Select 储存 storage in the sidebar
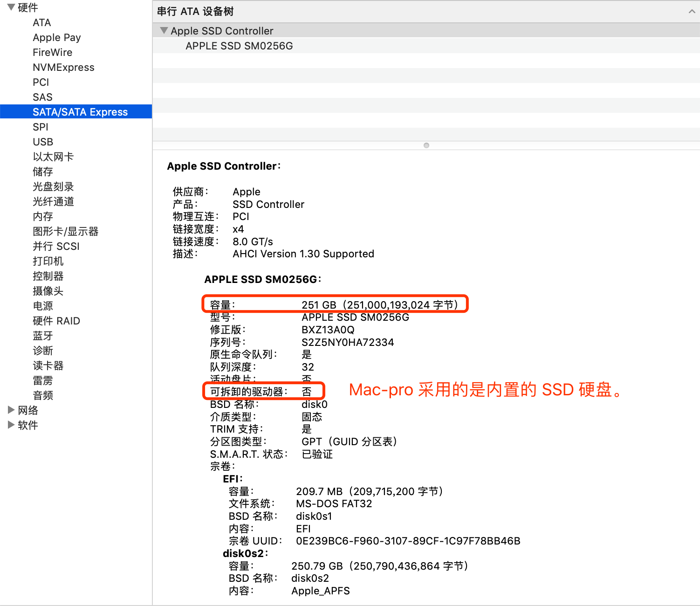The image size is (700, 606). tap(43, 172)
